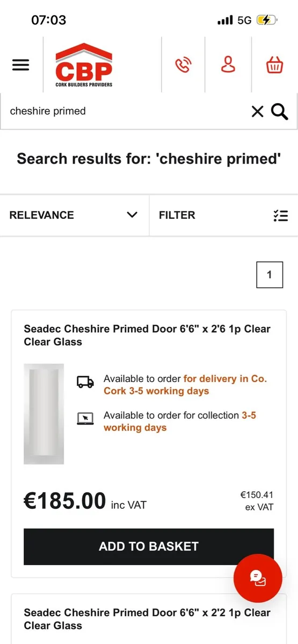Tap the CBP Cork Builders Providers logo
This screenshot has width=298, height=644.
pos(84,65)
